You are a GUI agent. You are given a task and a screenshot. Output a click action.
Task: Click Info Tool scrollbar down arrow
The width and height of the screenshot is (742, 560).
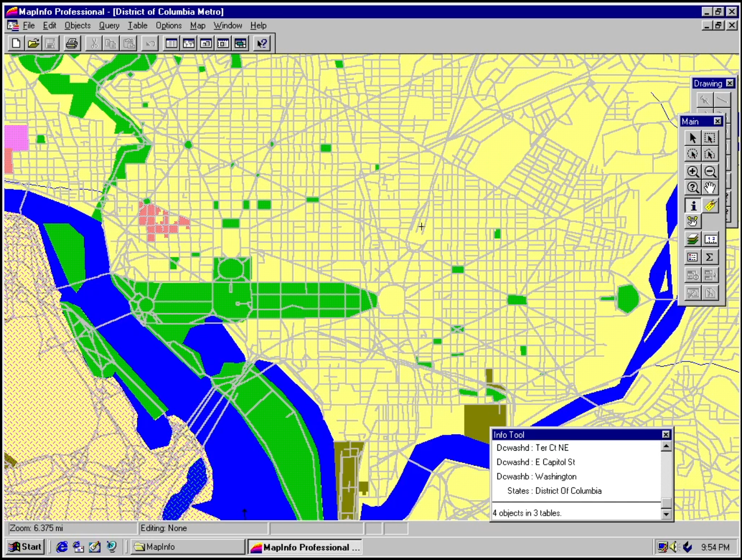tap(666, 514)
